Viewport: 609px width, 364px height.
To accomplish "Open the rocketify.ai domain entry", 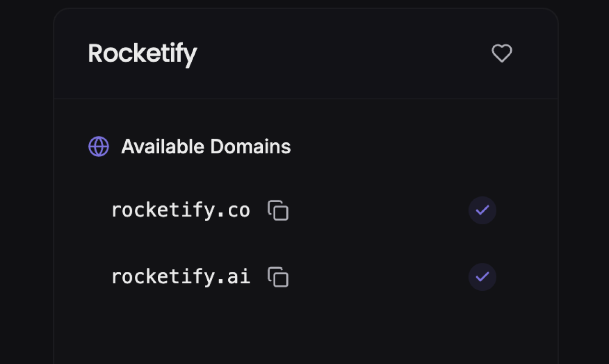I will click(180, 277).
